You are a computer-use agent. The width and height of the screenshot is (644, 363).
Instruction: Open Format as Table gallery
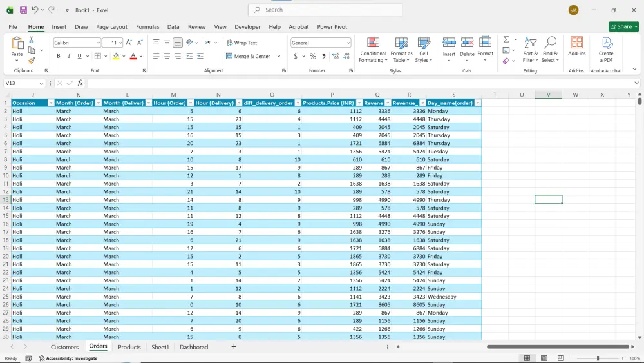pos(401,50)
